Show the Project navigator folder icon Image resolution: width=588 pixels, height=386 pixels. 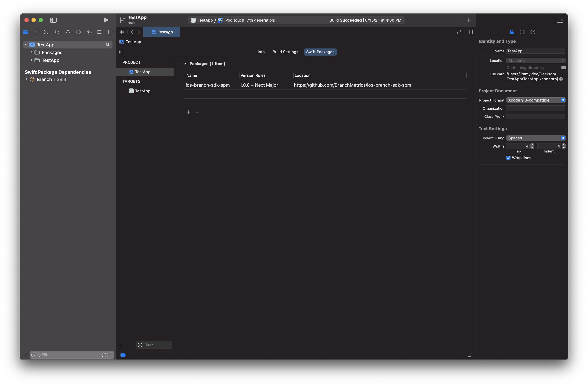(x=25, y=32)
